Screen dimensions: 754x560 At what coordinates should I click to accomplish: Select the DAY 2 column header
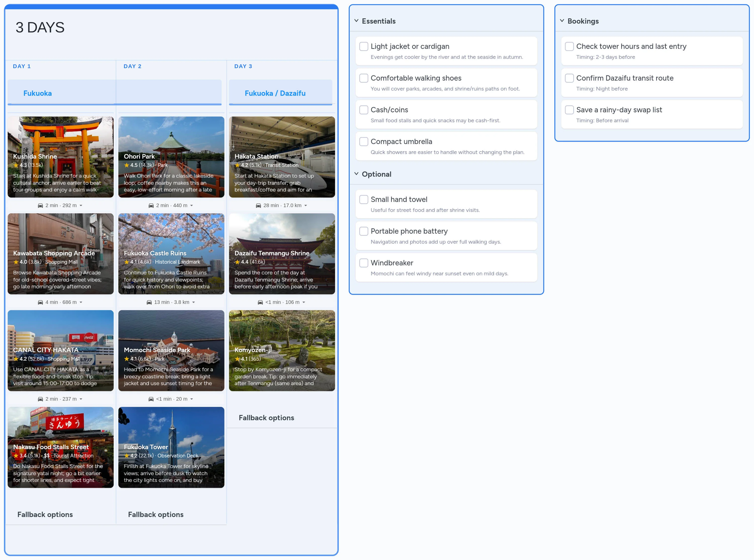(132, 66)
